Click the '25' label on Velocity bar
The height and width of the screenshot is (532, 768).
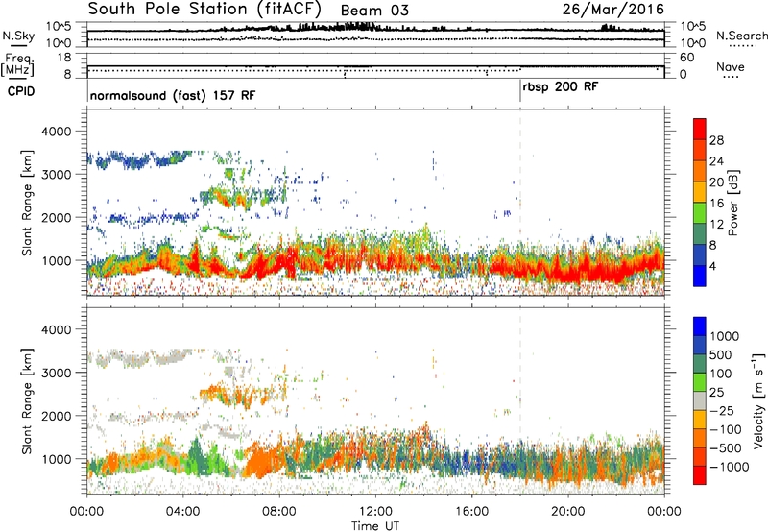716,392
